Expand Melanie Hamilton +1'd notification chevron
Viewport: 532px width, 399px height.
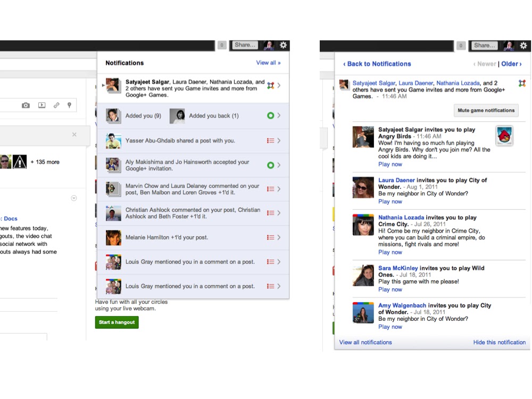tap(279, 237)
